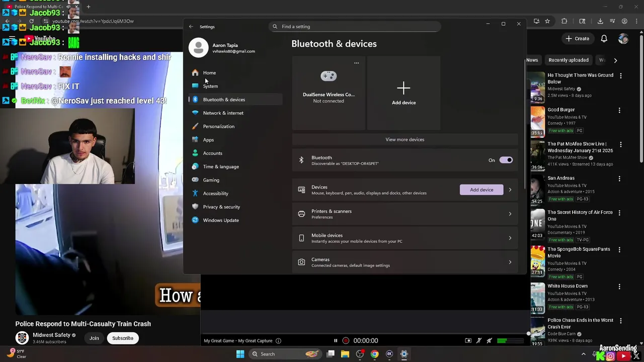Image resolution: width=644 pixels, height=362 pixels.
Task: Open Chrome downloads icon
Action: [x=600, y=21]
